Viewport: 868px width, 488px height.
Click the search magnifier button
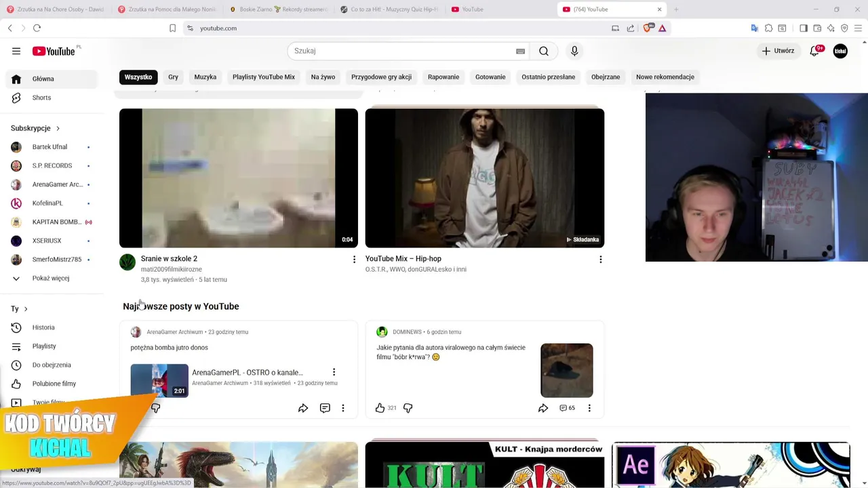(x=544, y=51)
